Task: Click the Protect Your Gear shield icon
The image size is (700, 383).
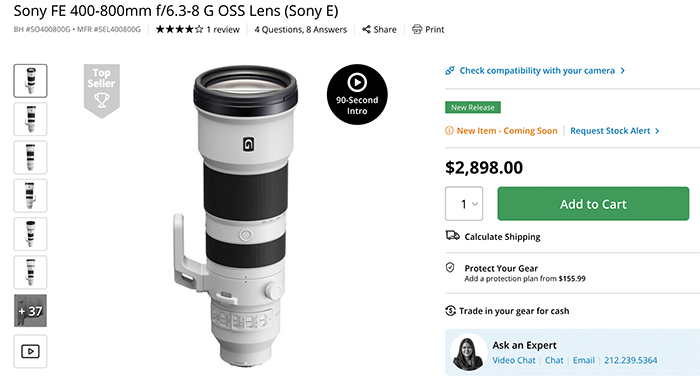Action: [x=450, y=268]
